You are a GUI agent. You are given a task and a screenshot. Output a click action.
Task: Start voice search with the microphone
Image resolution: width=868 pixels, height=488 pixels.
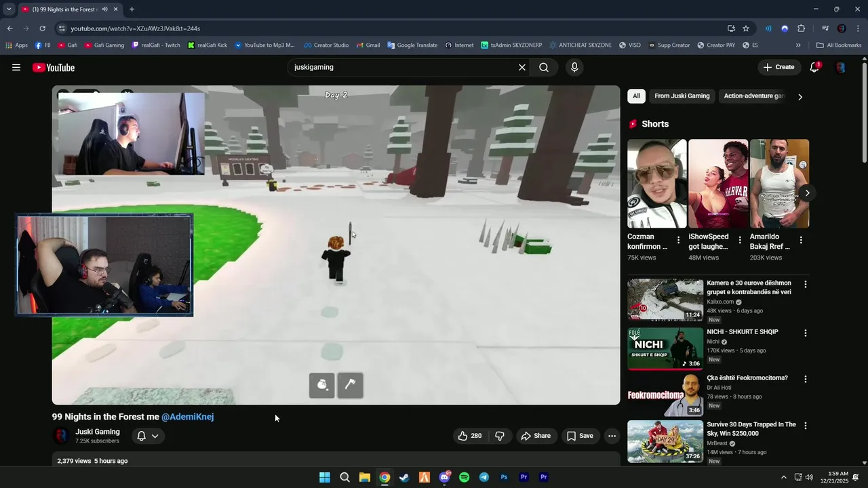[574, 67]
